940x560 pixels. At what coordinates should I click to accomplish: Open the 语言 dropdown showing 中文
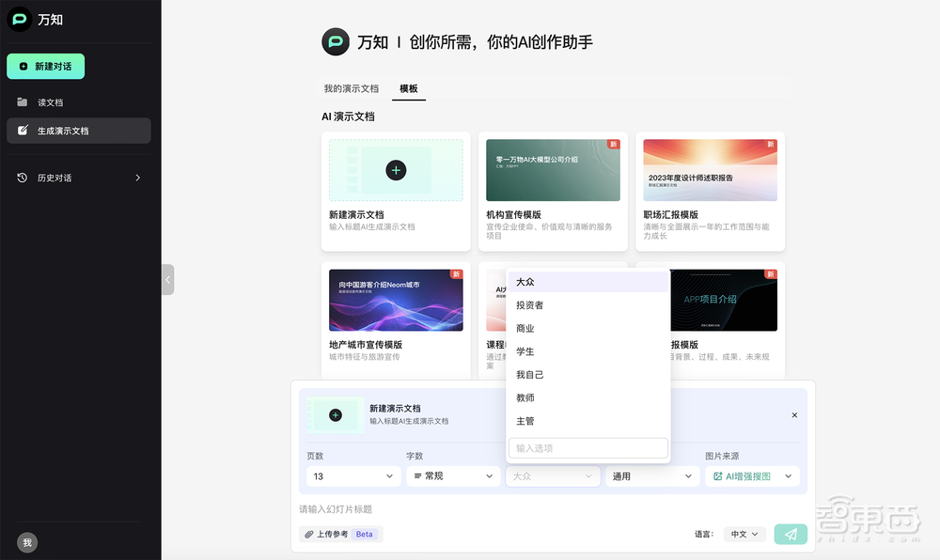[x=744, y=534]
